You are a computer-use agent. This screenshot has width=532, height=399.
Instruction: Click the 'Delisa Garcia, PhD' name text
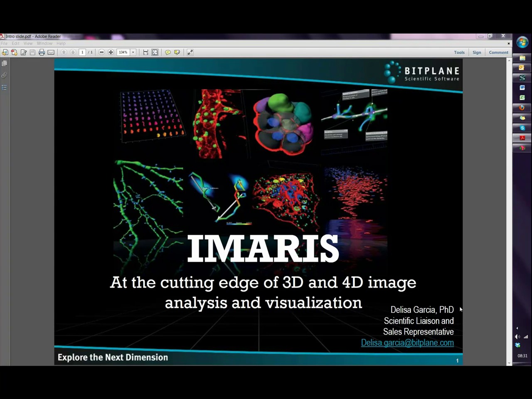tap(422, 310)
